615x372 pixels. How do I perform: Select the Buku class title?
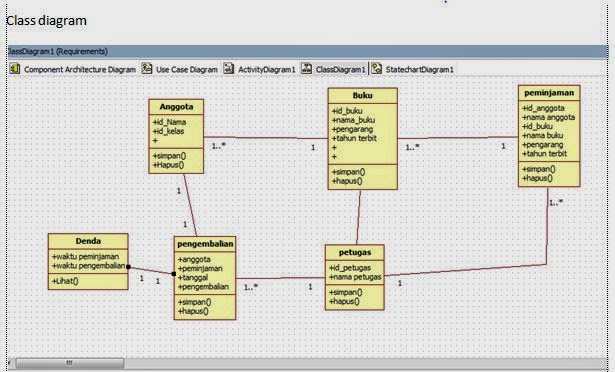362,95
